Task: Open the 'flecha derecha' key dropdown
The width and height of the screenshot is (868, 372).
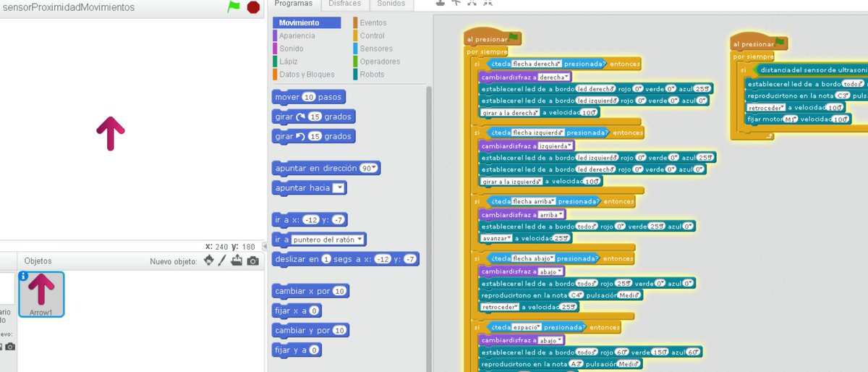Action: click(x=537, y=64)
